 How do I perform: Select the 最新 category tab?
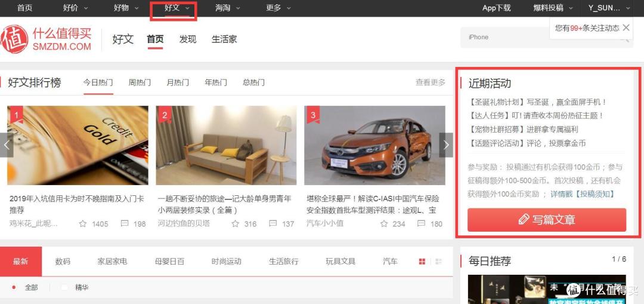coord(21,261)
